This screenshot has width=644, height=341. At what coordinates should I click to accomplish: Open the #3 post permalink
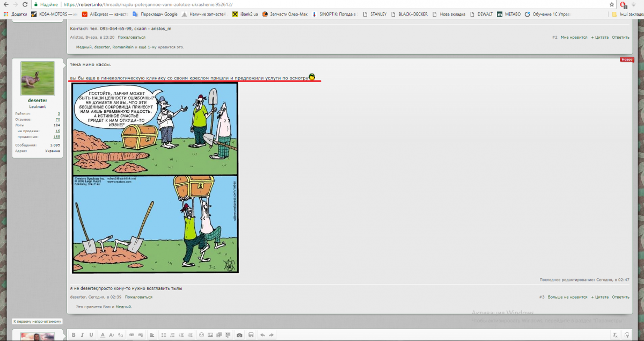coord(541,297)
